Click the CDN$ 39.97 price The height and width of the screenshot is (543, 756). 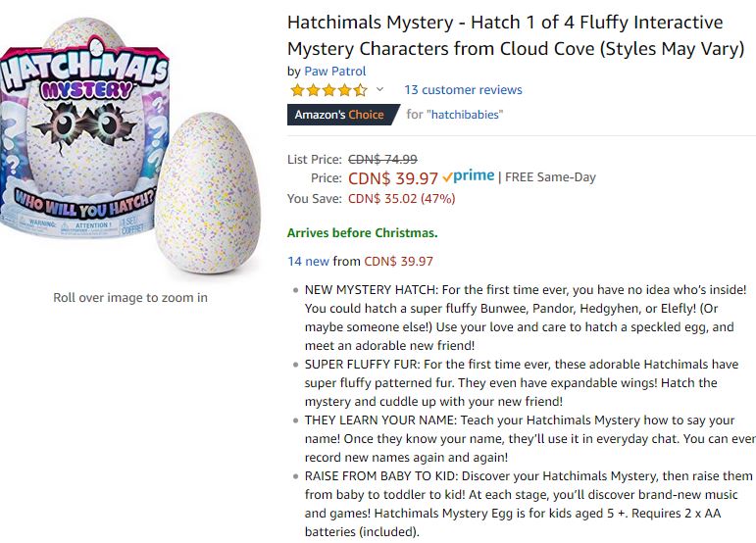[393, 178]
